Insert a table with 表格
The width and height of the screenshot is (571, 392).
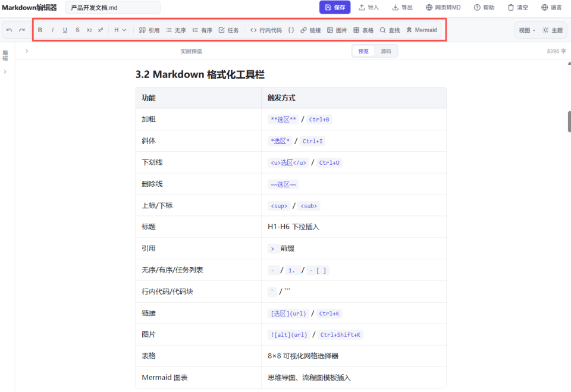(x=363, y=30)
